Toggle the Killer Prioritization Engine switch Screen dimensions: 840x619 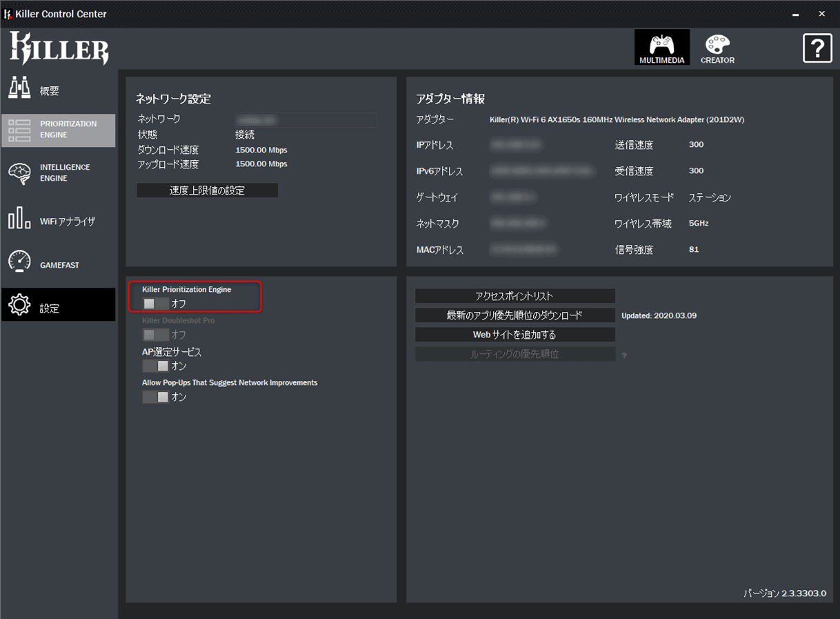(155, 303)
